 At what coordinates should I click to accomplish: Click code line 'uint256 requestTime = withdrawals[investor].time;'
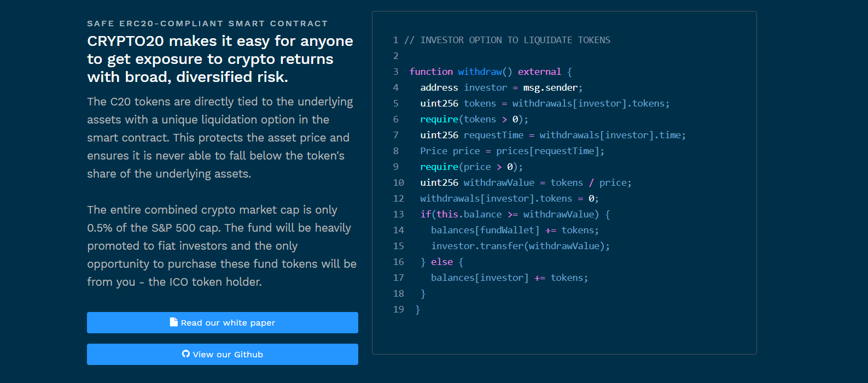click(553, 135)
